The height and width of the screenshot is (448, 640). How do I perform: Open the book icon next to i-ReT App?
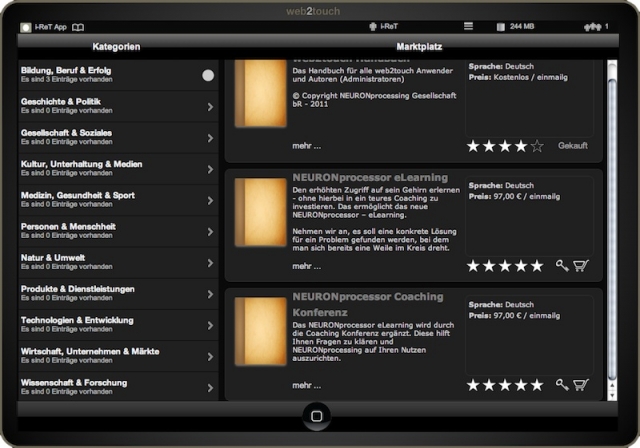(x=78, y=27)
